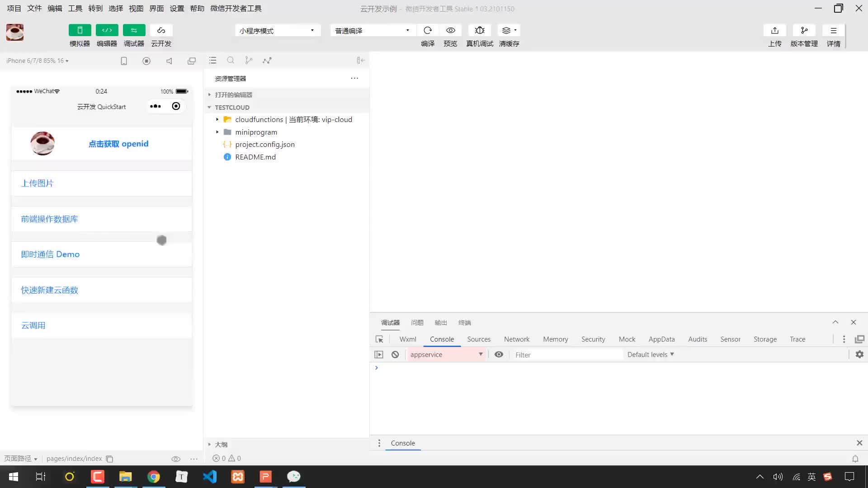This screenshot has width=868, height=488.
Task: Click the element inspect selector icon
Action: coord(379,339)
